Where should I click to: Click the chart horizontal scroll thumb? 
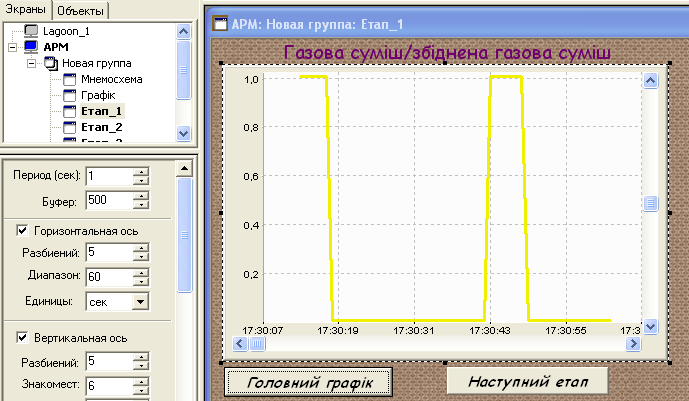(257, 343)
